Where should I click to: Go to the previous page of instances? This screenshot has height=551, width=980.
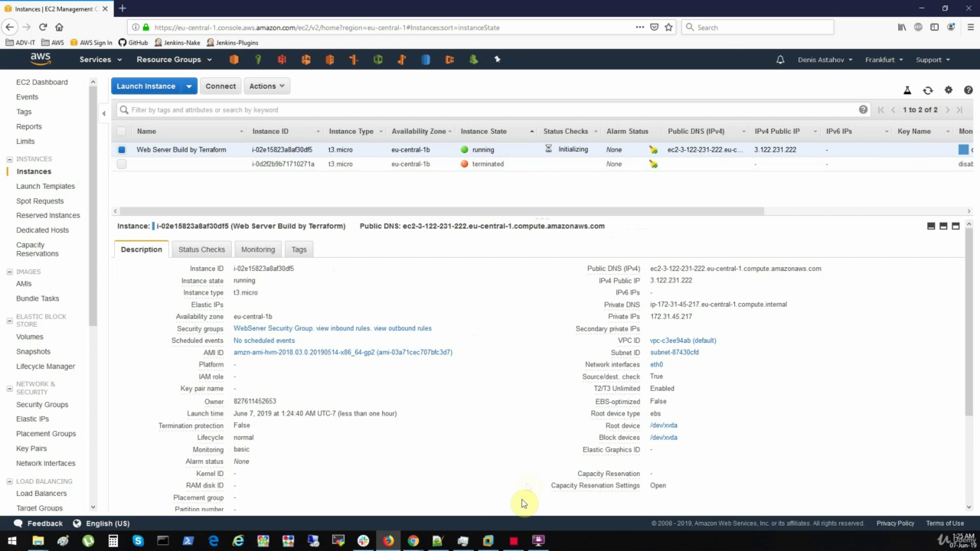coord(893,110)
